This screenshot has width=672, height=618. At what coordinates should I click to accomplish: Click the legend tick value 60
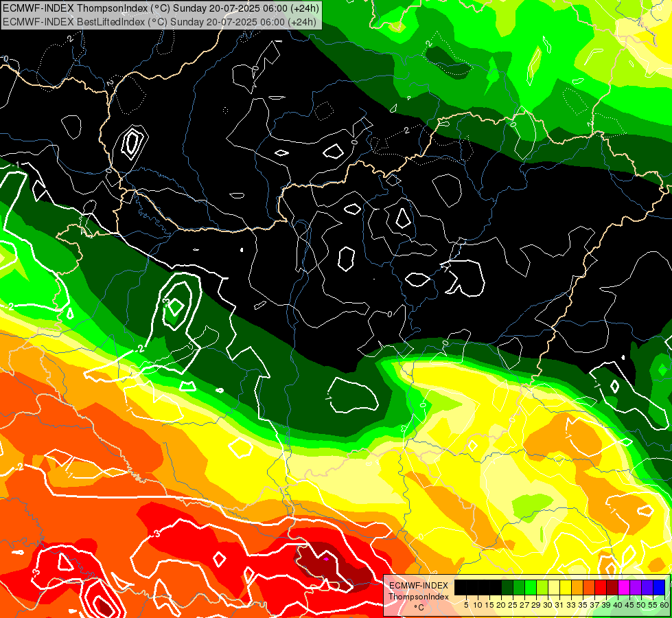pos(664,605)
